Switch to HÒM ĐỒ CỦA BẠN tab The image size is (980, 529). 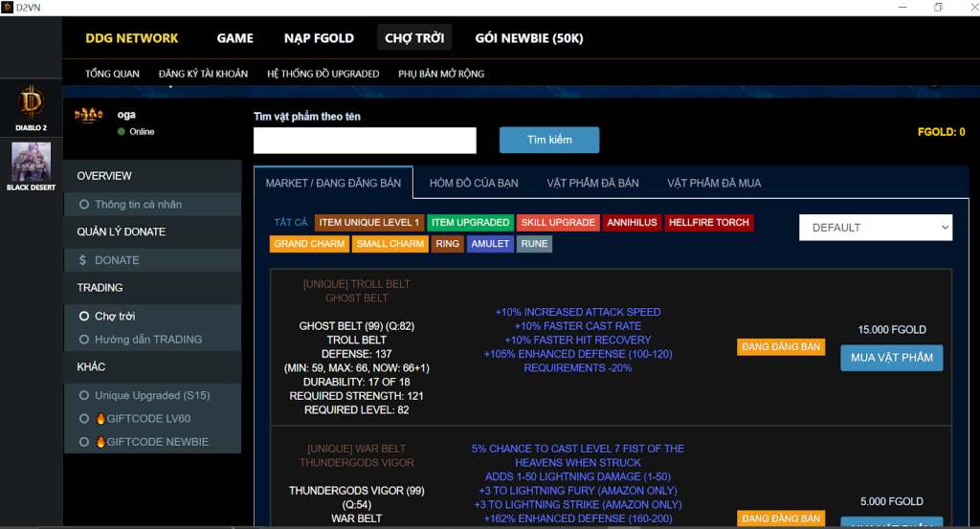click(474, 183)
